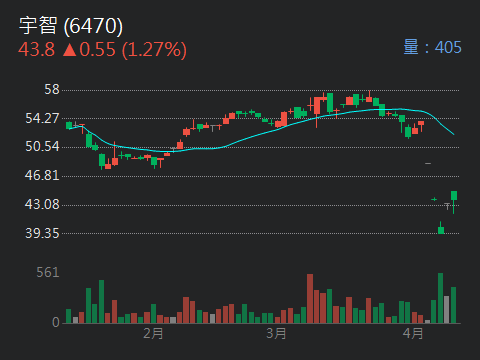480x360 pixels.
Task: Click the 39.35 price axis label
Action: click(42, 233)
